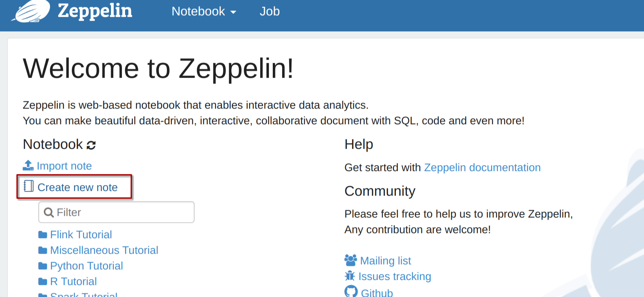Click the Create new note notebook icon
644x297 pixels.
29,186
